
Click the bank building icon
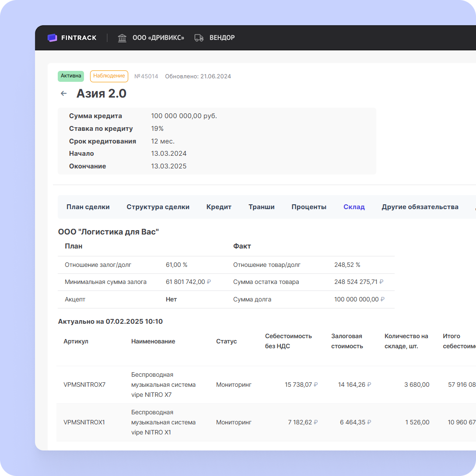pyautogui.click(x=122, y=38)
